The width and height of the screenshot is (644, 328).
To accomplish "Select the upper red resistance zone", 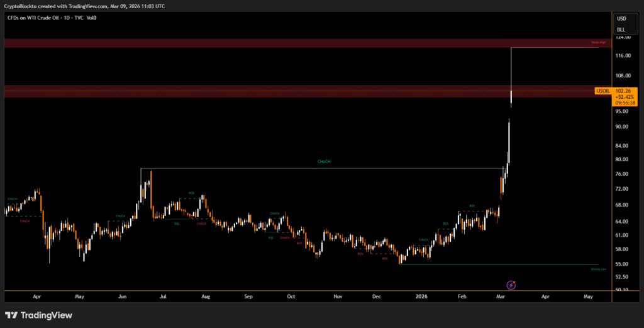I will pyautogui.click(x=302, y=43).
